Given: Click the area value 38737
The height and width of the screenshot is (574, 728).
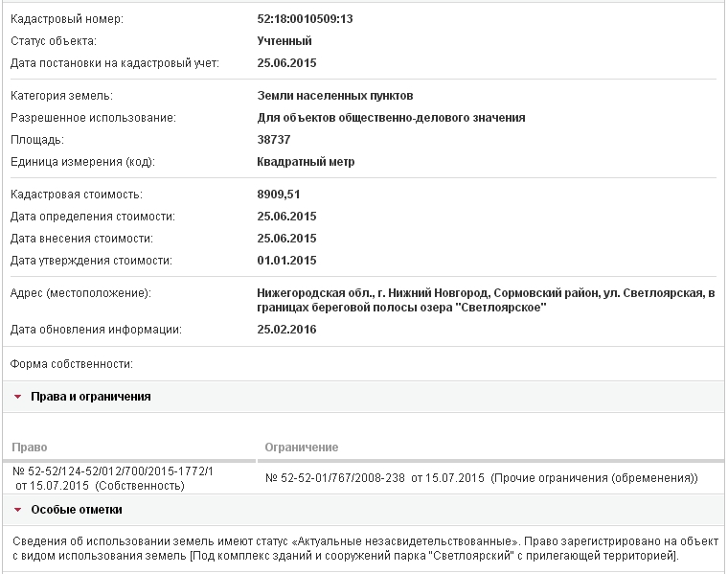Looking at the screenshot, I should pos(276,140).
